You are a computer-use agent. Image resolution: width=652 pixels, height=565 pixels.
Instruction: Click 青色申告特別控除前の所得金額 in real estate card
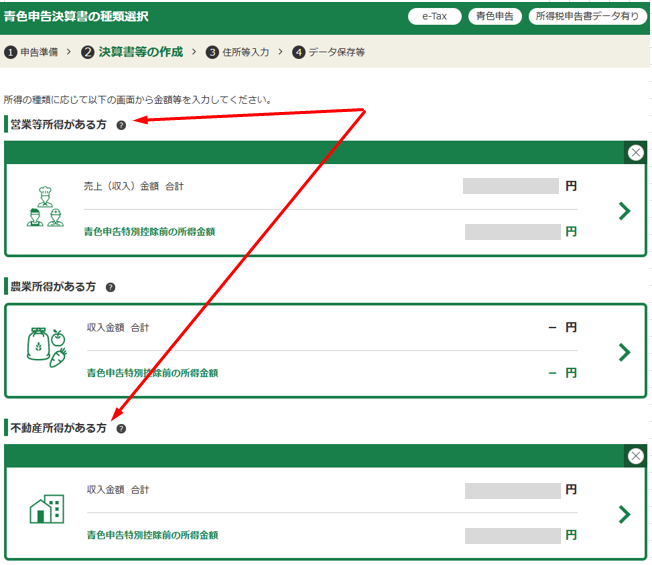point(152,535)
